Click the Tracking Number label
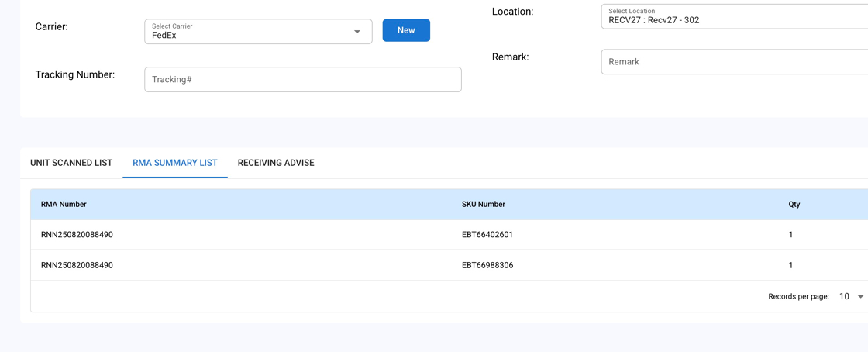This screenshot has height=352, width=868. coord(75,75)
